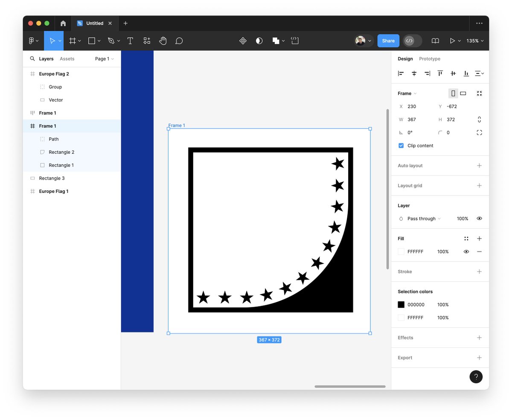This screenshot has height=420, width=512.
Task: Click the Share button
Action: [x=388, y=41]
